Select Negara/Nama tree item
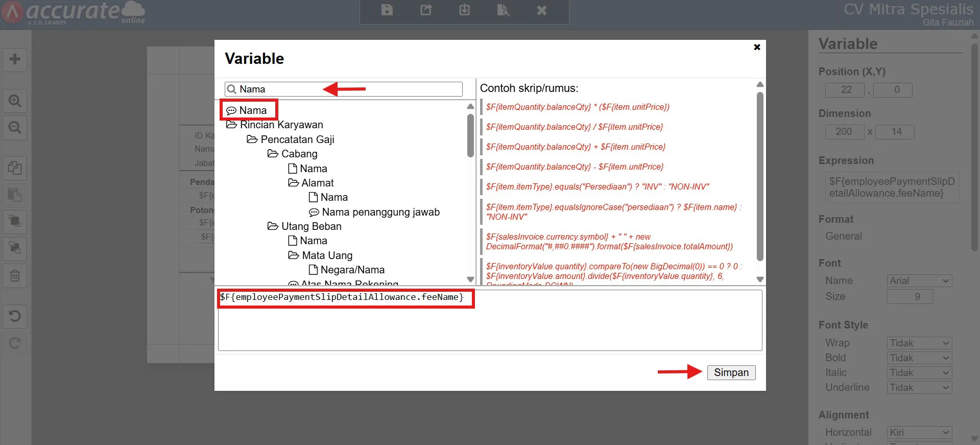This screenshot has width=980, height=445. click(x=347, y=270)
